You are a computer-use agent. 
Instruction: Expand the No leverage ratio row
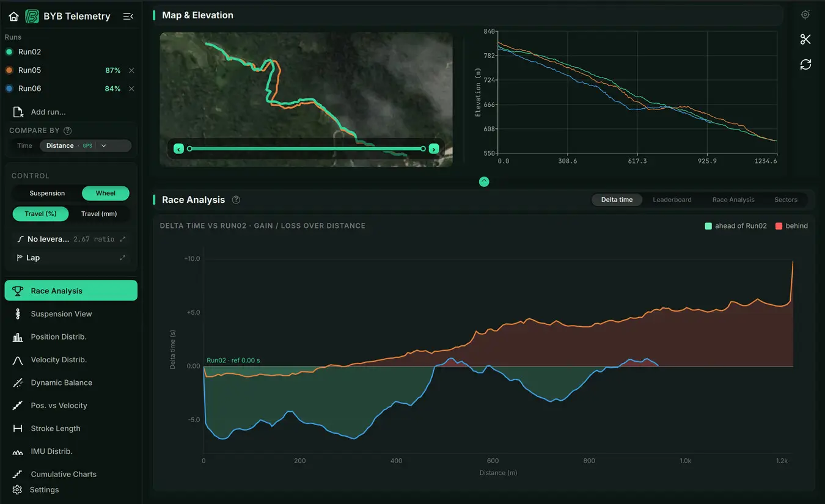tap(123, 239)
